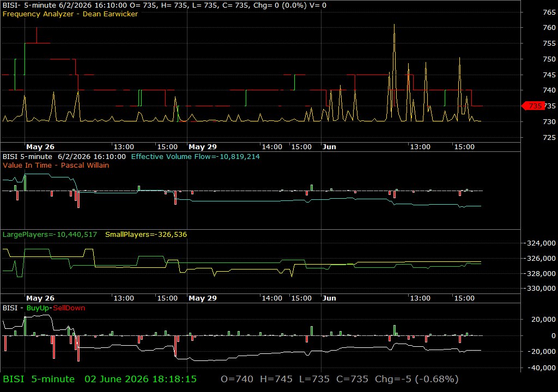Click '02 June 2026 18:18:15' timestamp
The height and width of the screenshot is (392, 558).
tap(141, 379)
